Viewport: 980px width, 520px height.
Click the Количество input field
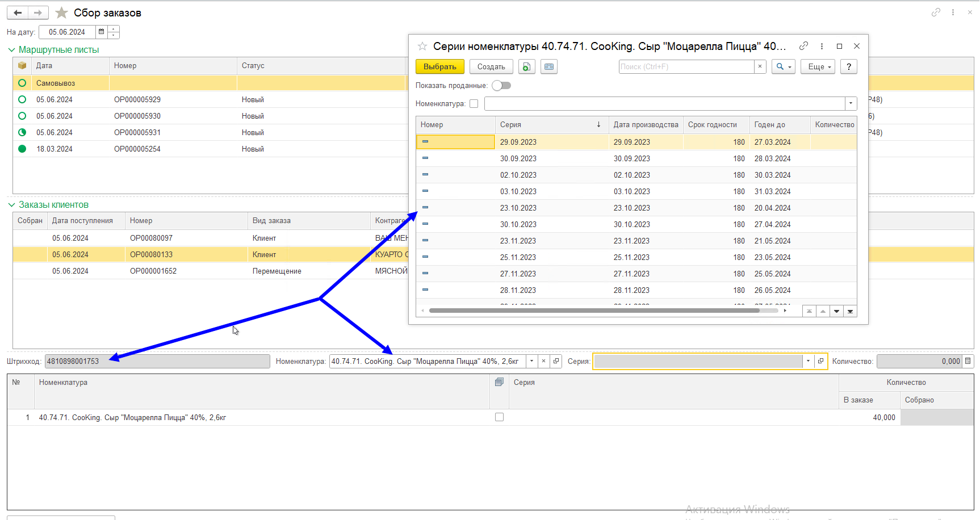919,361
